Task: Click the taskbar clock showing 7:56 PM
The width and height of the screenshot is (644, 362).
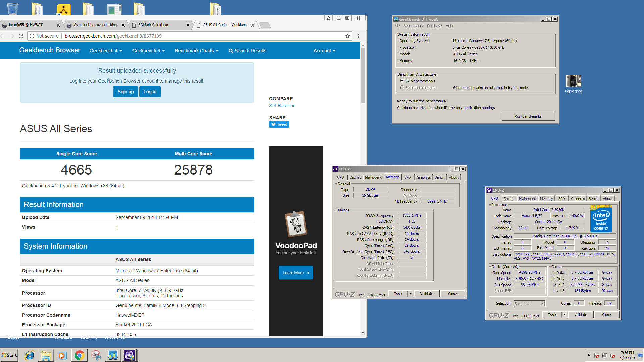Action: (x=627, y=355)
